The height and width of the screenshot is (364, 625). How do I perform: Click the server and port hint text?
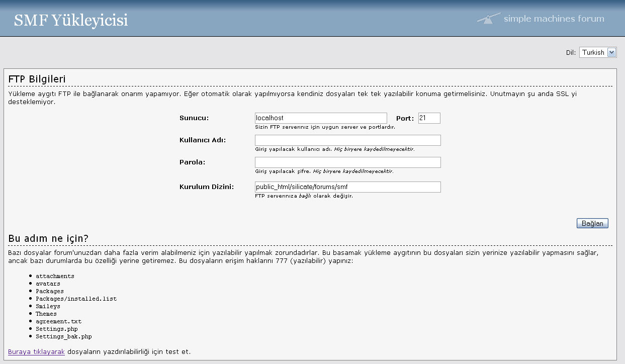[325, 127]
